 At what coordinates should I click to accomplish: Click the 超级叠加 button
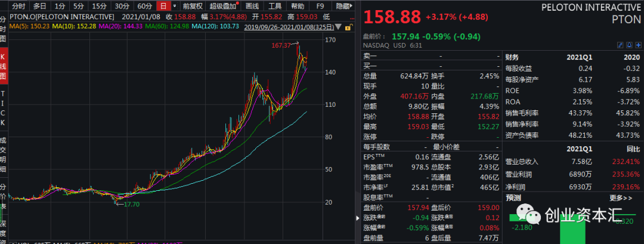pos(223,6)
